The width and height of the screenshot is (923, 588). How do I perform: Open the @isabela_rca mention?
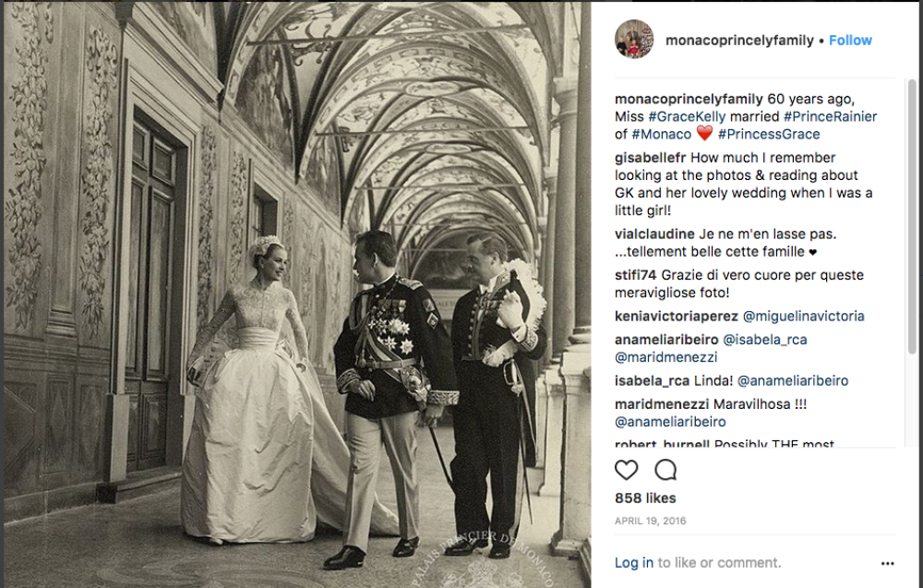764,340
